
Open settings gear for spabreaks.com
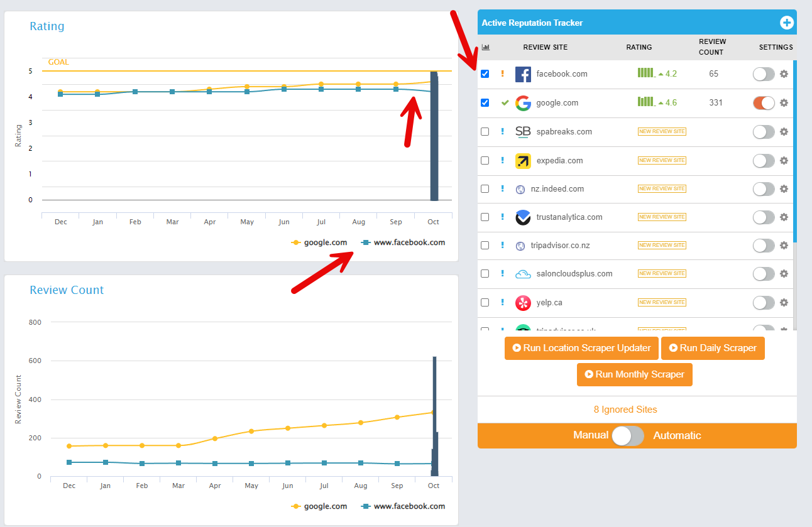tap(784, 132)
